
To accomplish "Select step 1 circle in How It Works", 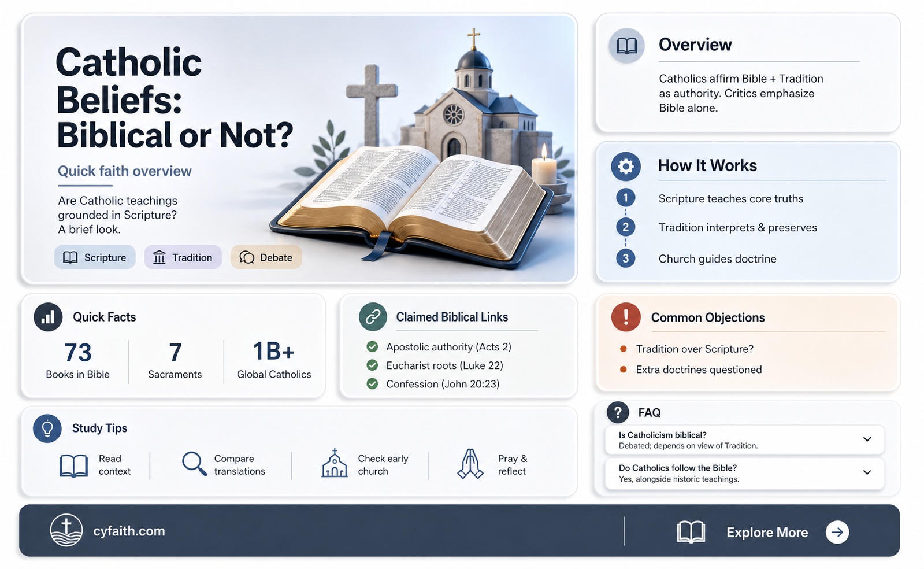I will click(x=625, y=198).
